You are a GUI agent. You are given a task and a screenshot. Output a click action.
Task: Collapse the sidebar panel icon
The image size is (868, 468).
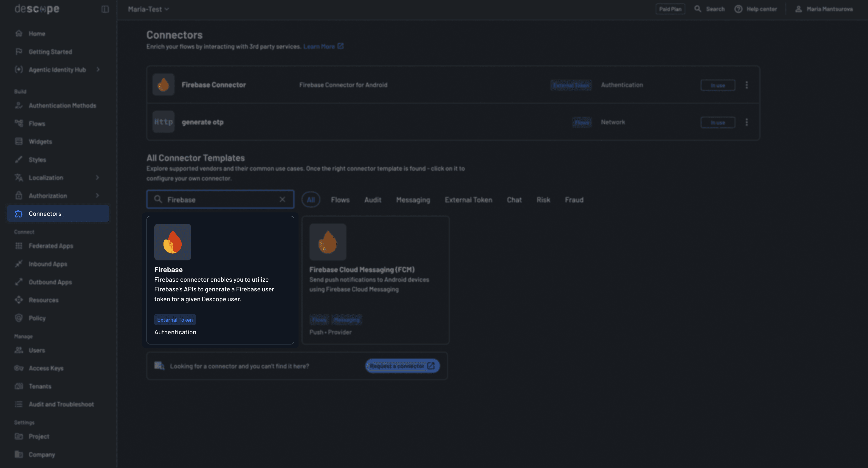click(x=105, y=9)
